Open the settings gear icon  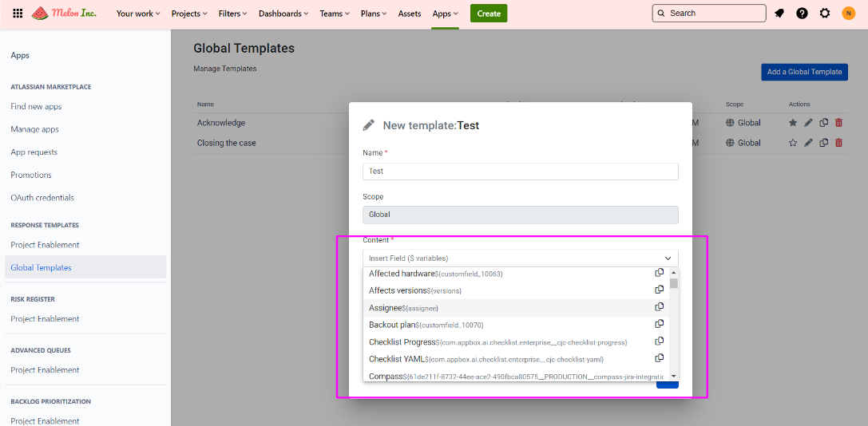(825, 14)
